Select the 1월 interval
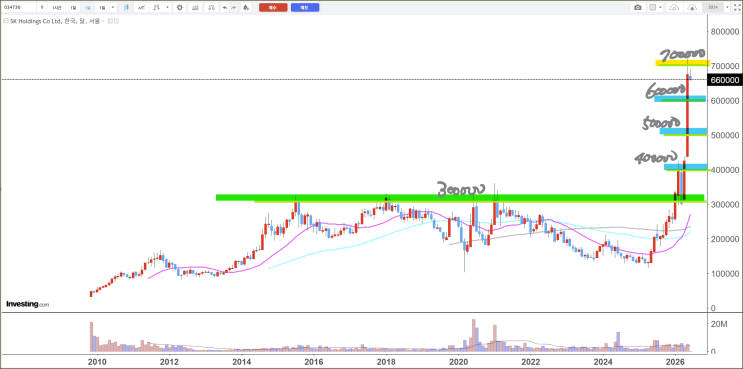The height and width of the screenshot is (369, 743). pos(102,7)
